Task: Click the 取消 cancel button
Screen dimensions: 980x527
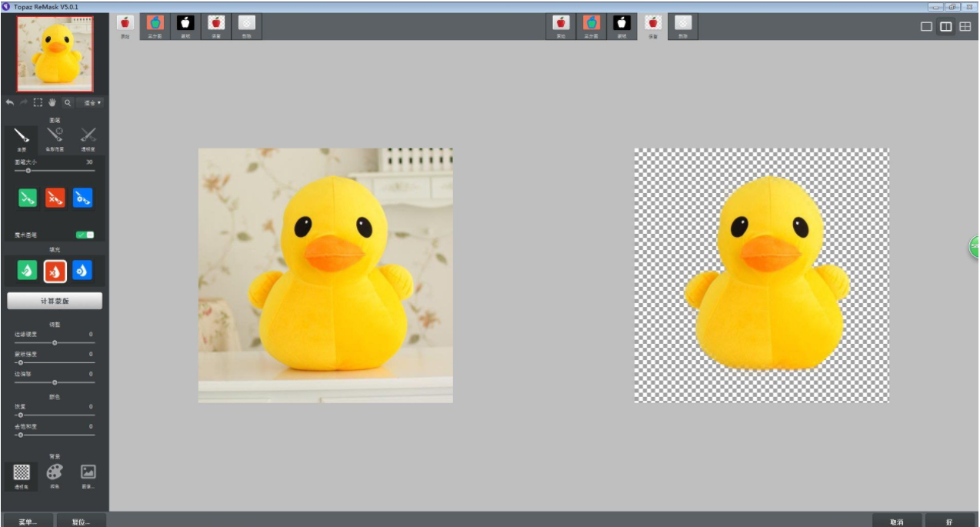Action: (896, 521)
